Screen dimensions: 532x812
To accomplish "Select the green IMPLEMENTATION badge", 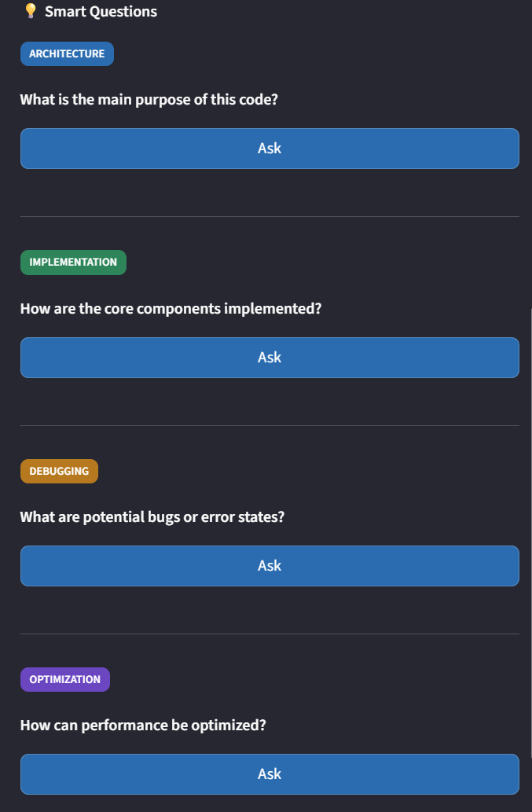I will 73,263.
